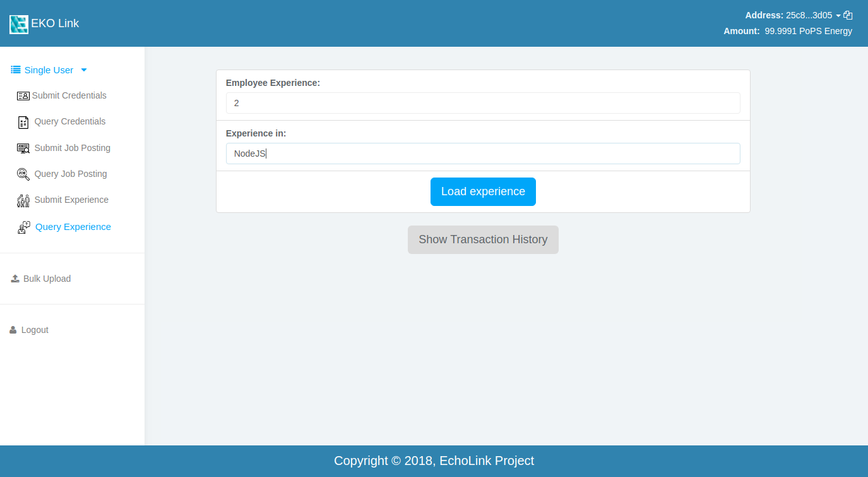Click the Single User menu label
868x477 pixels.
[x=49, y=70]
